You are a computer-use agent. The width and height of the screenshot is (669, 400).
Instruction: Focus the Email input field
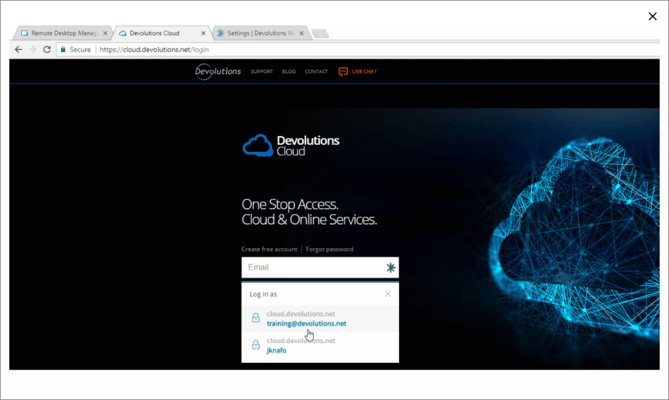coord(320,267)
